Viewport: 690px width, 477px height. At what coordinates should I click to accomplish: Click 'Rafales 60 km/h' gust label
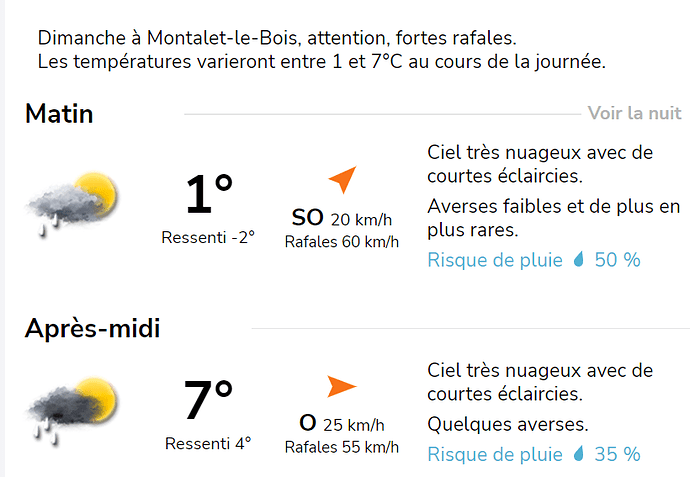(x=342, y=242)
